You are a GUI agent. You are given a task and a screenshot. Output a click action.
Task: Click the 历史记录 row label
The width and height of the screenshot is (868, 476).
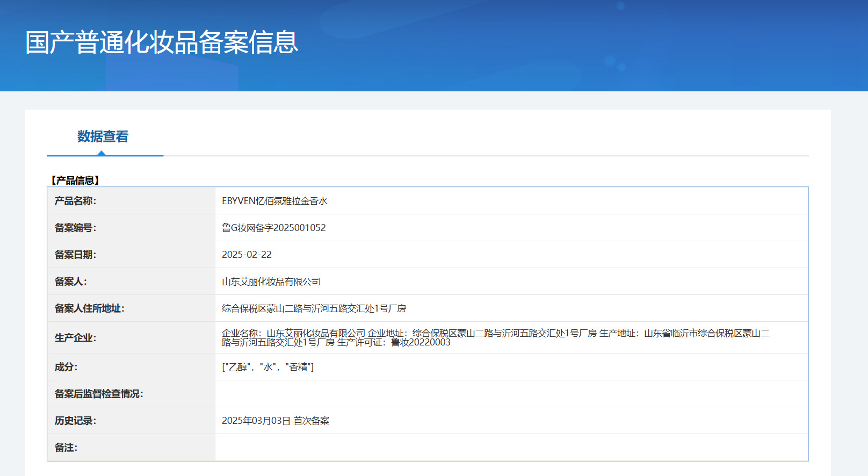pyautogui.click(x=75, y=421)
